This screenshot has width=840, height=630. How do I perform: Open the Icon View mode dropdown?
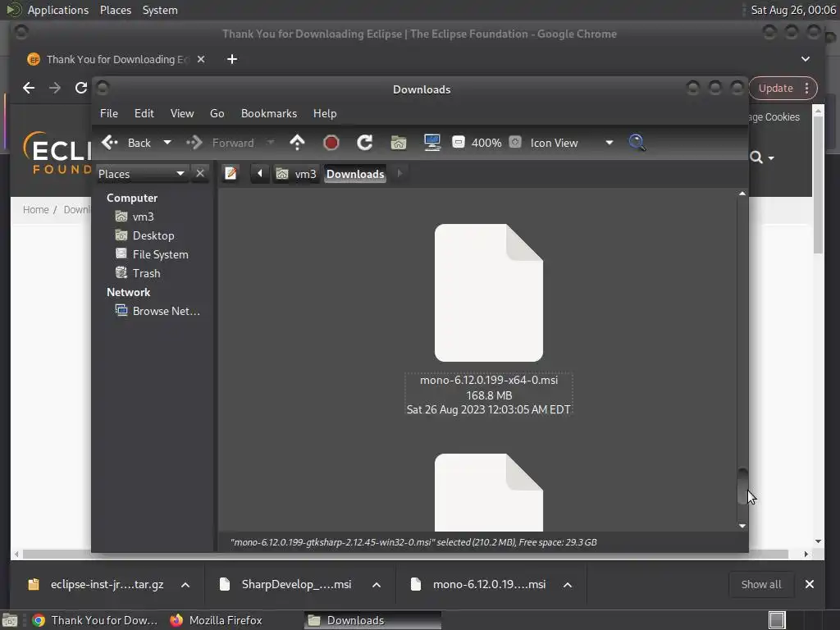571,143
